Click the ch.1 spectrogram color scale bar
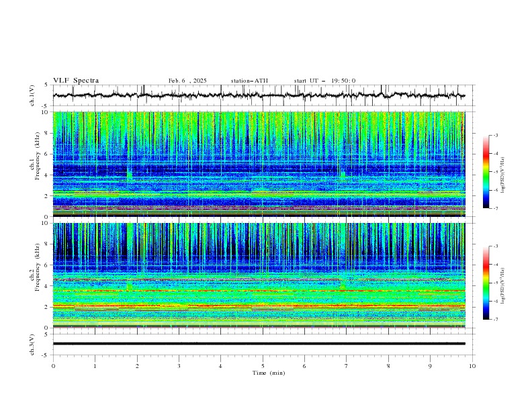 pyautogui.click(x=486, y=171)
